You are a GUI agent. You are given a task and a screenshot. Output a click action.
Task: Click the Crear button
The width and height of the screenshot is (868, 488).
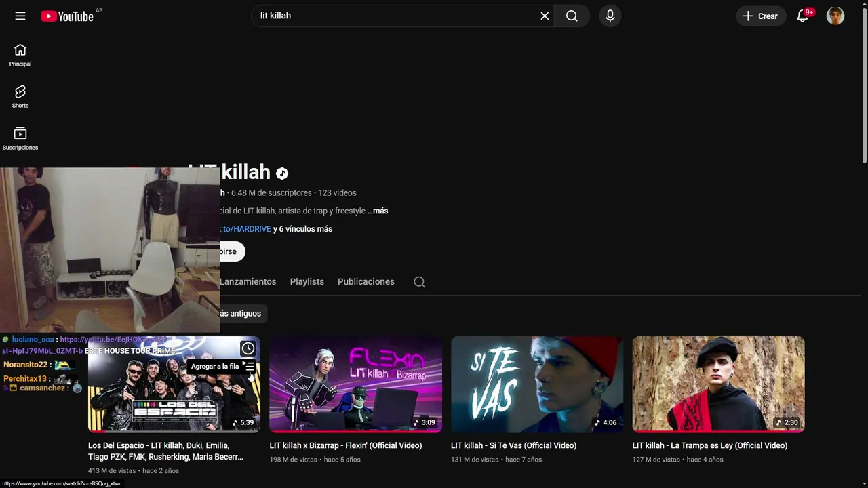761,16
